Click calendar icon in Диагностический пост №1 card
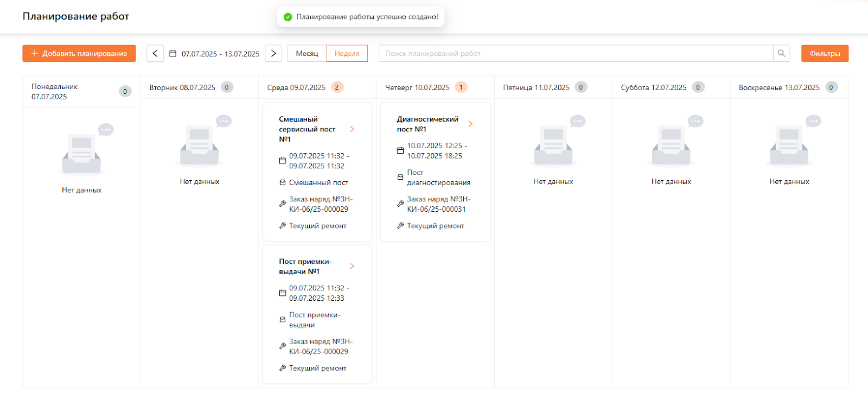 click(x=400, y=150)
